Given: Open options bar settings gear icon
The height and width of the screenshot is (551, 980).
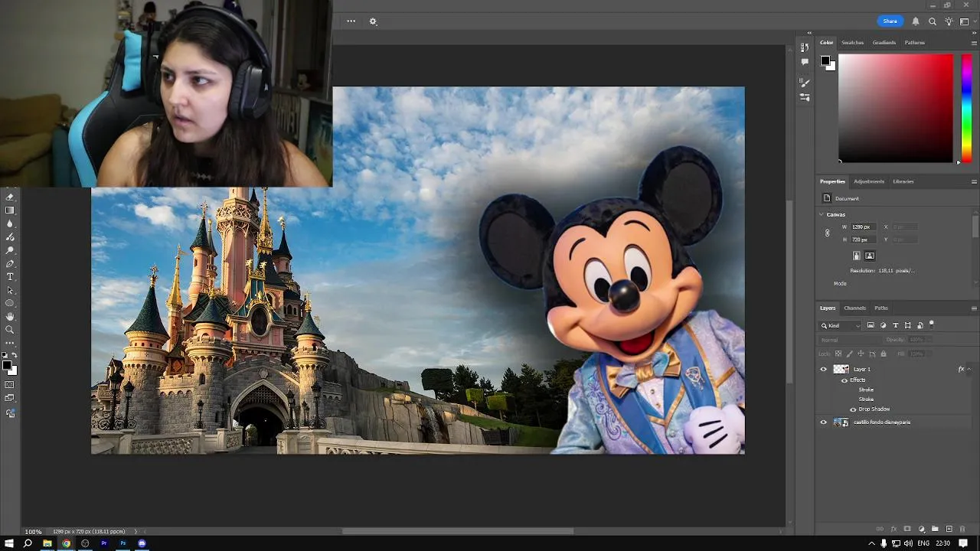Looking at the screenshot, I should point(373,21).
